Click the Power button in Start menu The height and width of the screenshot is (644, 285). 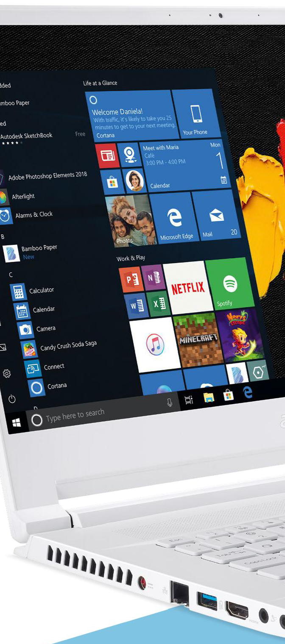pos(12,399)
